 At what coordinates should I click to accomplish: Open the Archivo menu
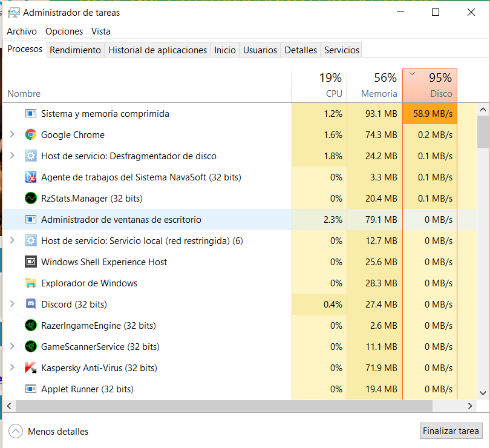(22, 31)
